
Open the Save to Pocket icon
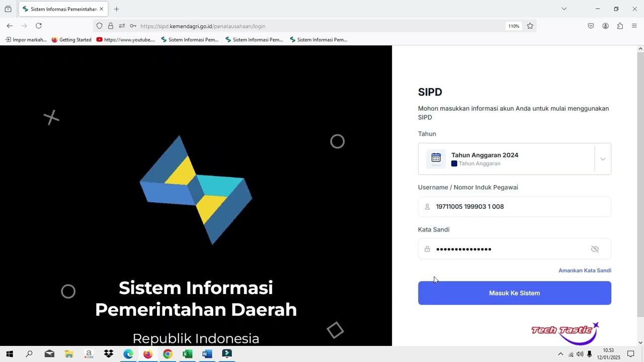point(591,26)
